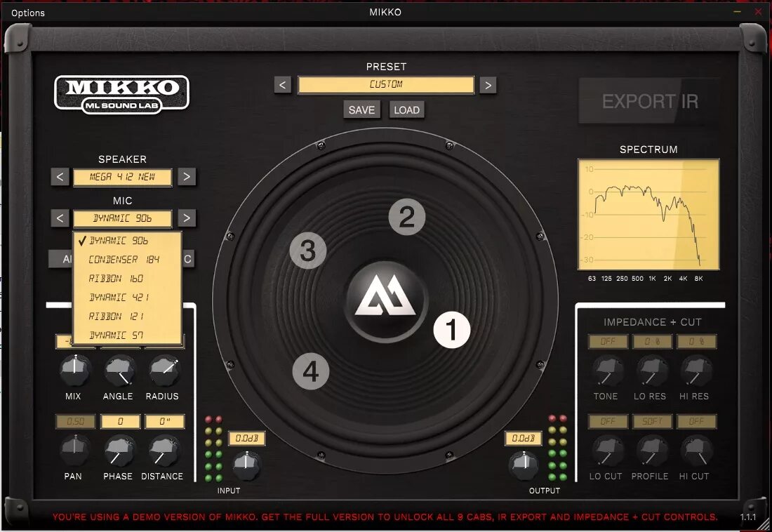
Task: Click the SPECTRUM frequency response display
Action: coord(648,214)
